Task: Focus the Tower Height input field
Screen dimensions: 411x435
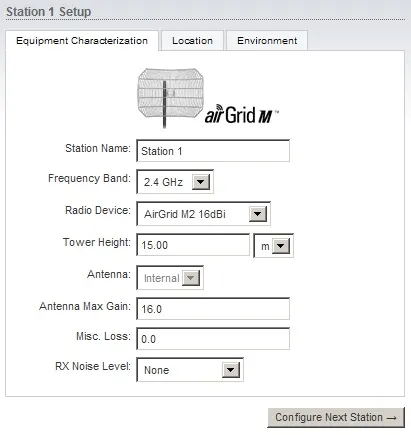Action: 193,245
